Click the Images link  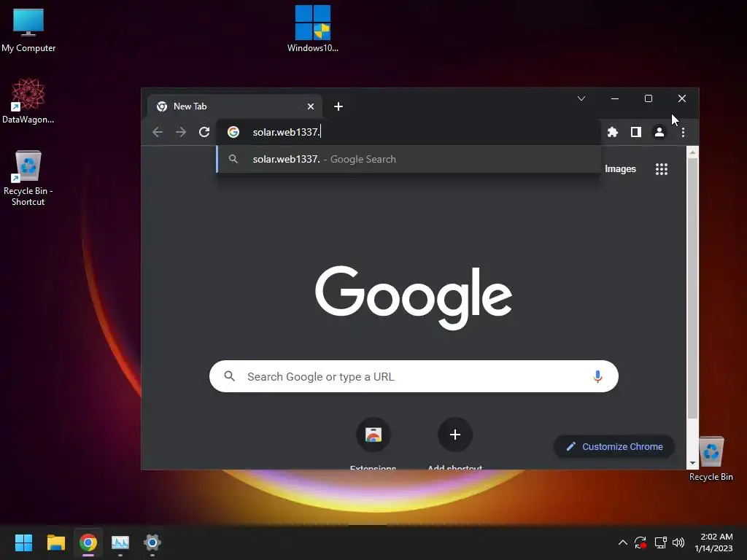click(x=620, y=169)
